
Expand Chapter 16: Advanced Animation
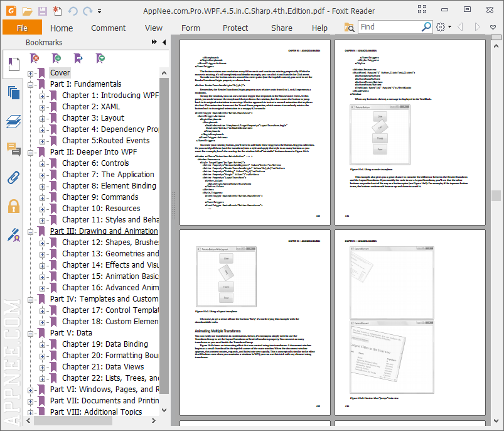click(x=42, y=288)
